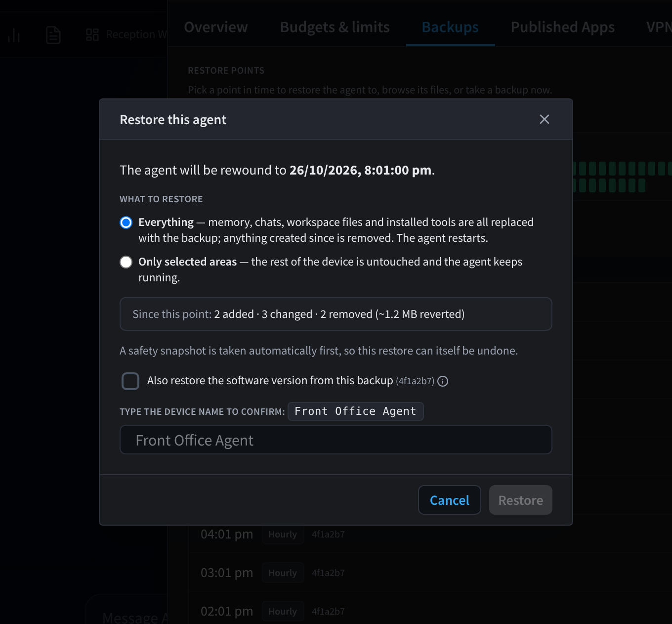672x624 pixels.
Task: Open the Budgets & limits tab
Action: (335, 27)
